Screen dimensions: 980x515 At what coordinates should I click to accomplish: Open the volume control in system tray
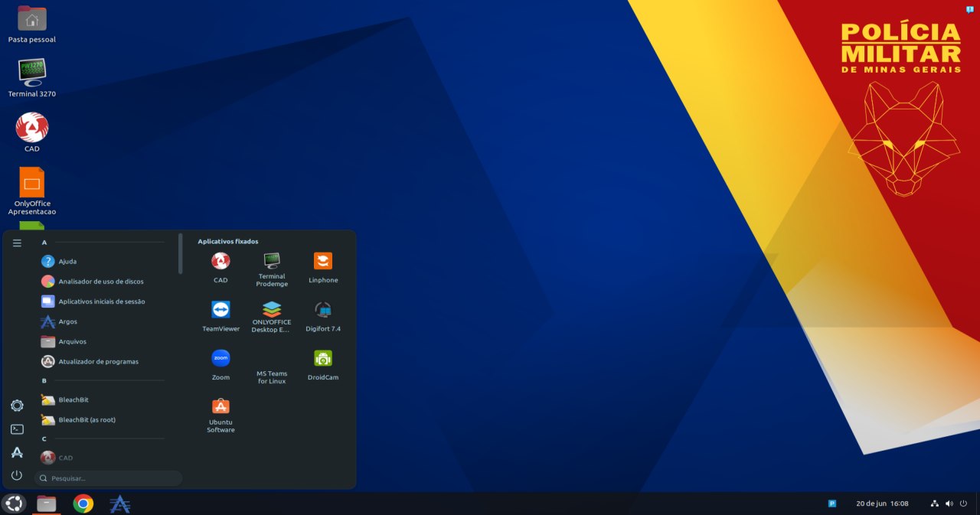pyautogui.click(x=948, y=504)
